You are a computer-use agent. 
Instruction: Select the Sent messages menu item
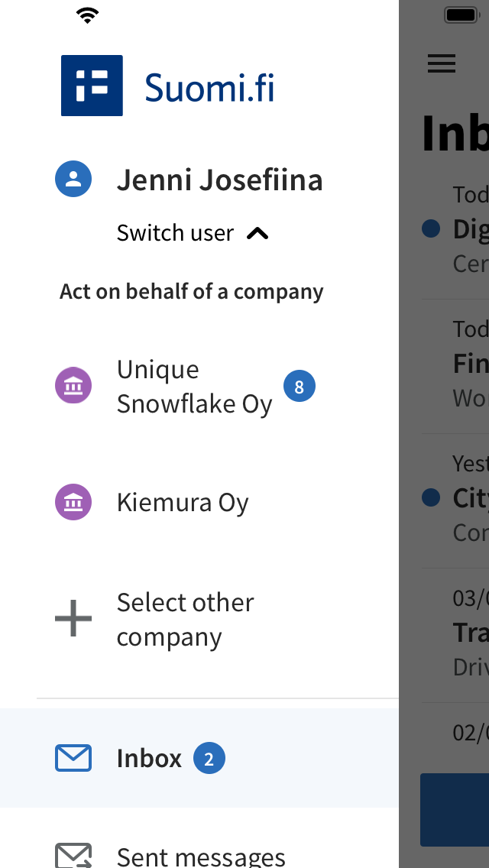[x=200, y=854]
